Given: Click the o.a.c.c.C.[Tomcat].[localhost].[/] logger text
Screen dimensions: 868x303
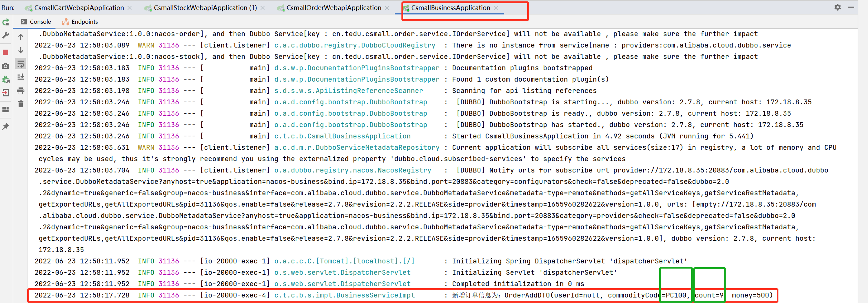Looking at the screenshot, I should 345,261.
